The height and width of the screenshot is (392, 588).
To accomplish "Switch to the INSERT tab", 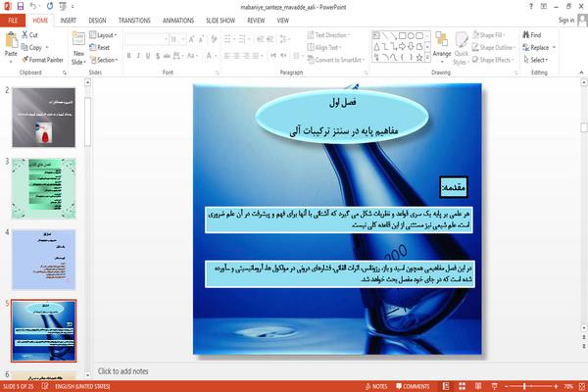I will [x=69, y=21].
